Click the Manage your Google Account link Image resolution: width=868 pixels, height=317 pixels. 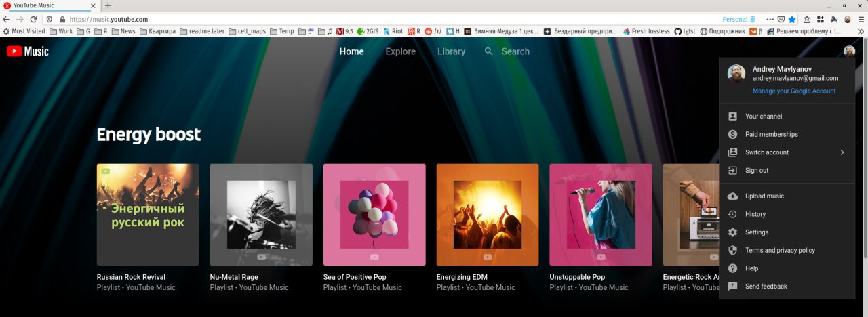(794, 91)
